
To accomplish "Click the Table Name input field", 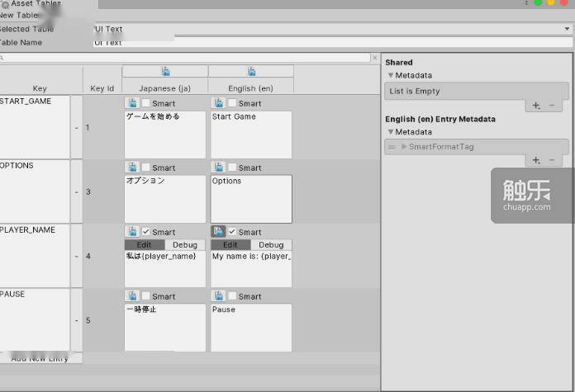I will (330, 43).
